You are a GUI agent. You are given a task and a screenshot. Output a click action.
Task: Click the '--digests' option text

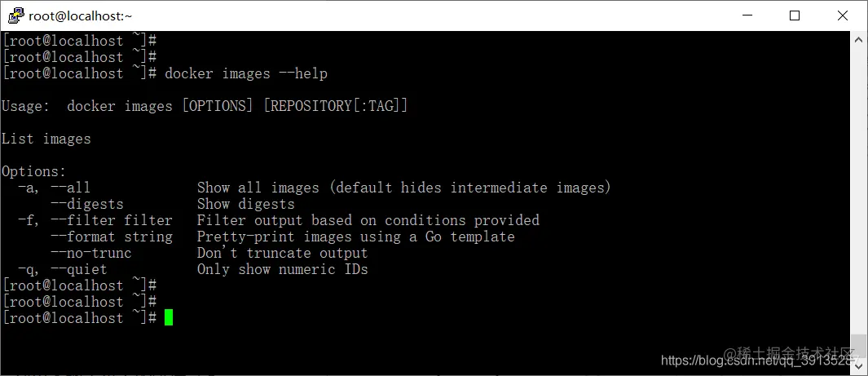click(x=87, y=204)
